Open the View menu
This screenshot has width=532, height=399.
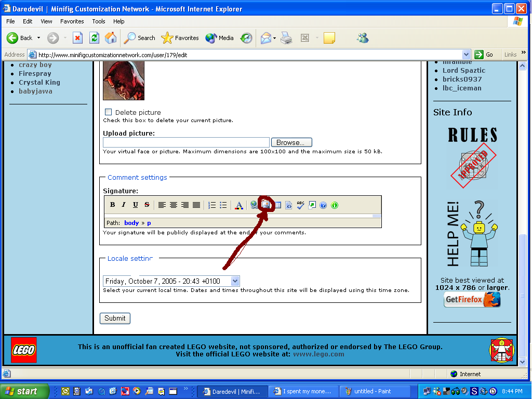click(46, 21)
